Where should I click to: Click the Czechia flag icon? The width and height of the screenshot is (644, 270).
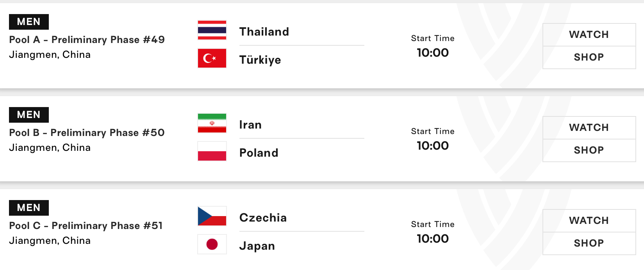pos(212,216)
